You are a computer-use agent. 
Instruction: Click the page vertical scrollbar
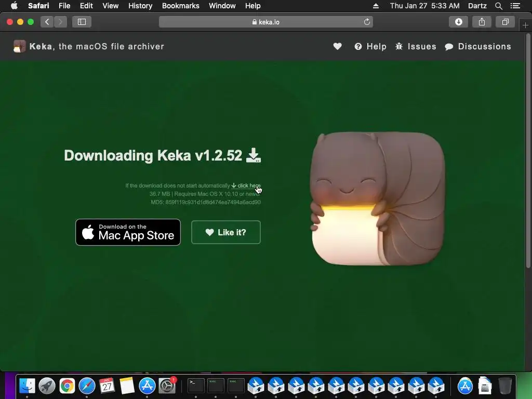tap(528, 151)
